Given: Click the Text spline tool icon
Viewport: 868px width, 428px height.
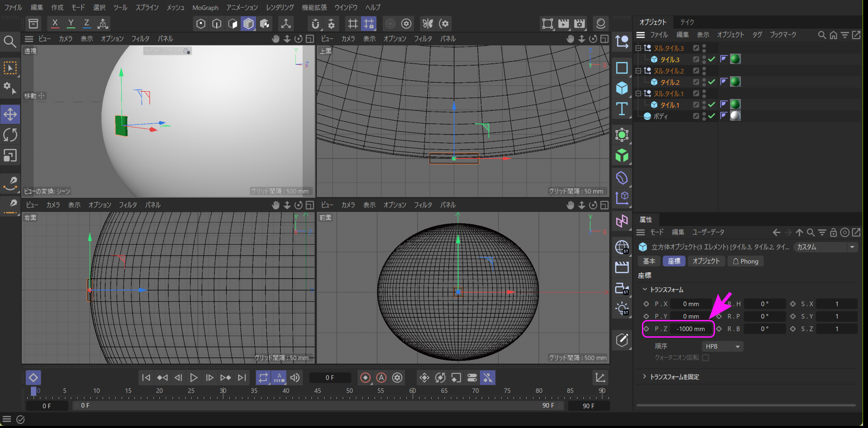Looking at the screenshot, I should (621, 109).
